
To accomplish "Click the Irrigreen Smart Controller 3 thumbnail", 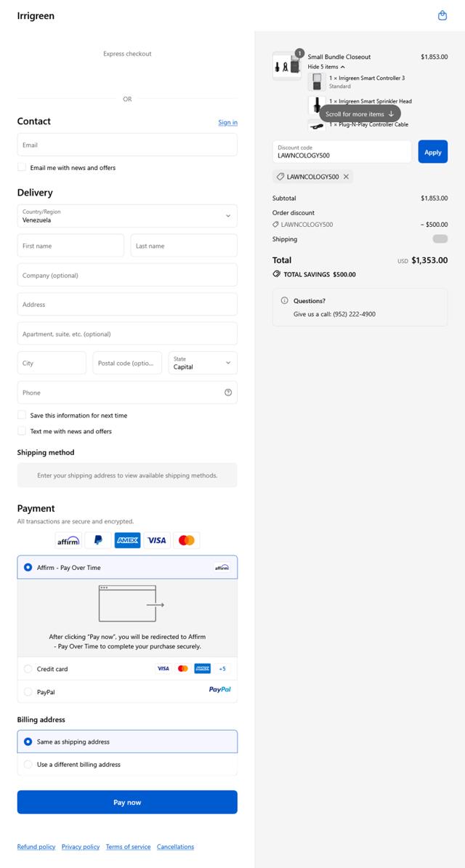I will click(x=317, y=82).
